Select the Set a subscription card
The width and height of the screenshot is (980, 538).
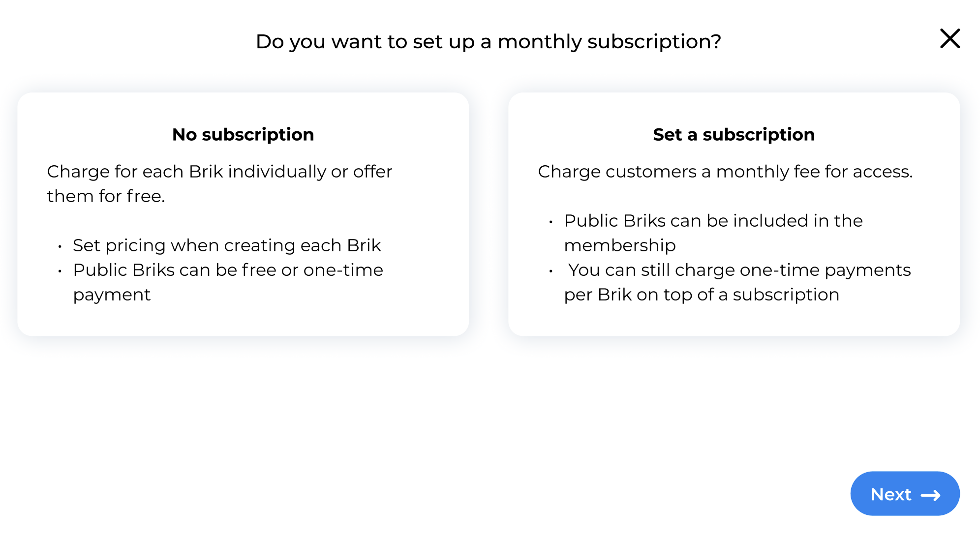(734, 214)
